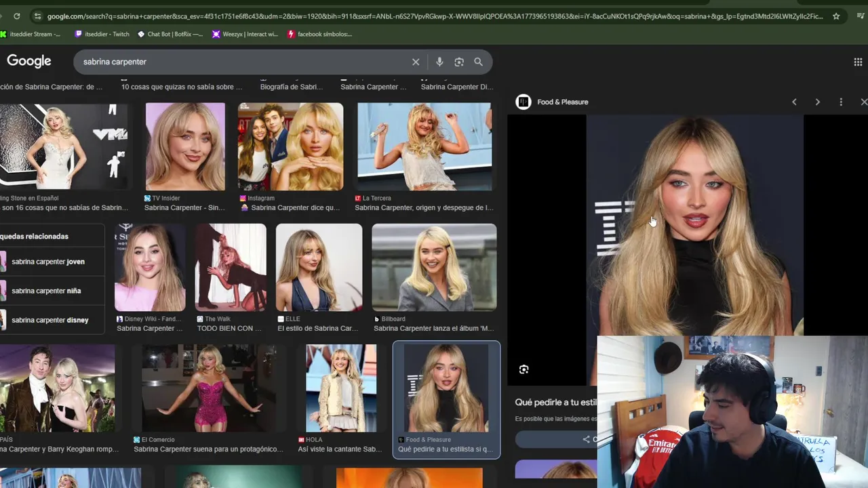
Task: View site information icon in address bar
Action: click(x=38, y=16)
